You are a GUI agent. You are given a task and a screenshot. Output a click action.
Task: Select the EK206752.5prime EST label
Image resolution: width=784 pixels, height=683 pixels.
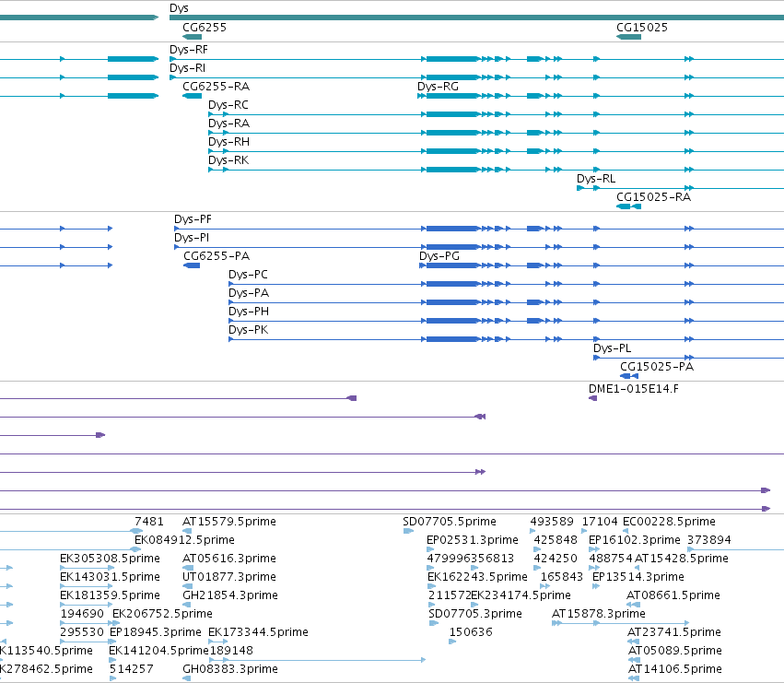click(x=162, y=615)
